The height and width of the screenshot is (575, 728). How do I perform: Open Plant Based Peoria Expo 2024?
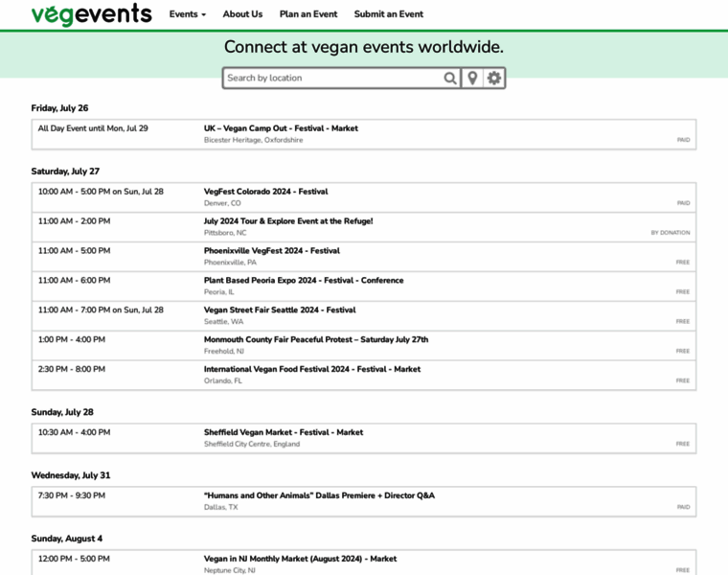tap(304, 281)
